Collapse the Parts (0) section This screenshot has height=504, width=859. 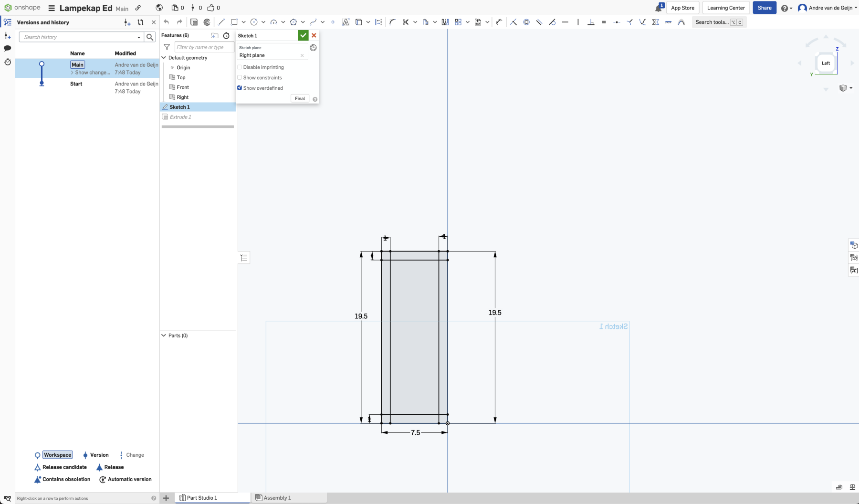164,336
